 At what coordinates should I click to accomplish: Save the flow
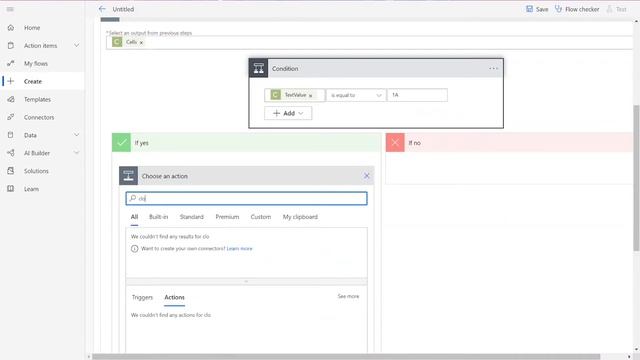pos(537,9)
